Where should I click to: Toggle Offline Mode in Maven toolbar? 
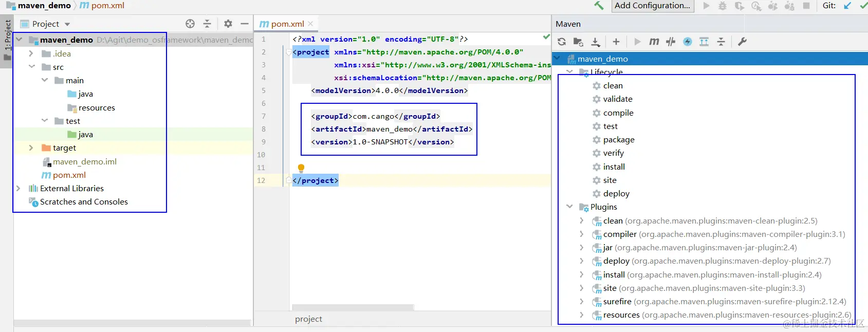point(671,42)
